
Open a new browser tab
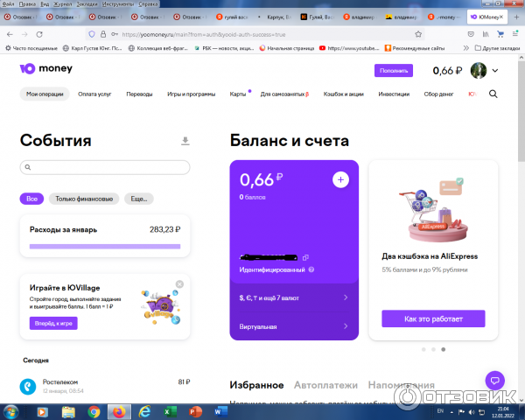(x=516, y=17)
